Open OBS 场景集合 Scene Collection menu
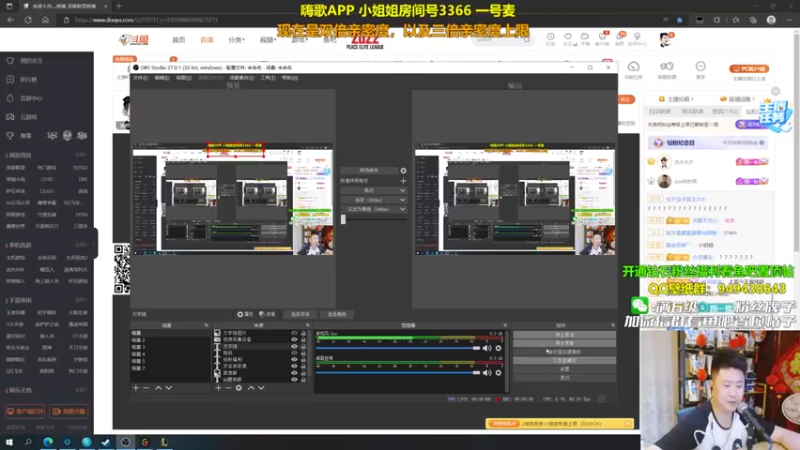The width and height of the screenshot is (800, 450). click(x=241, y=78)
